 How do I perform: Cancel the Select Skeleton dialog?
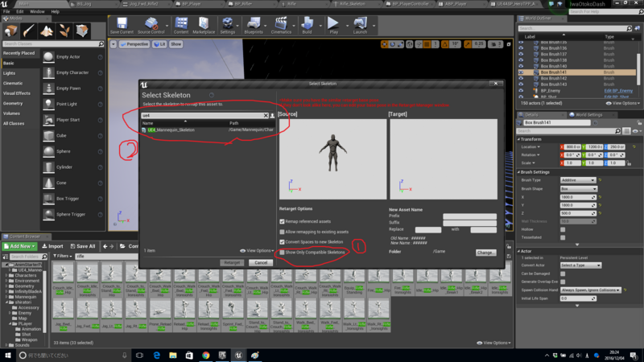click(261, 263)
